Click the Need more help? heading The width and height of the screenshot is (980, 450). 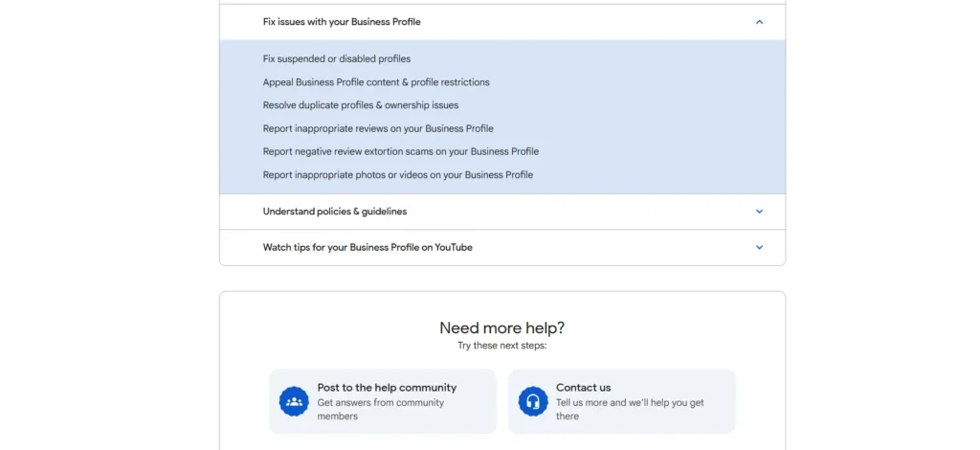pyautogui.click(x=501, y=327)
